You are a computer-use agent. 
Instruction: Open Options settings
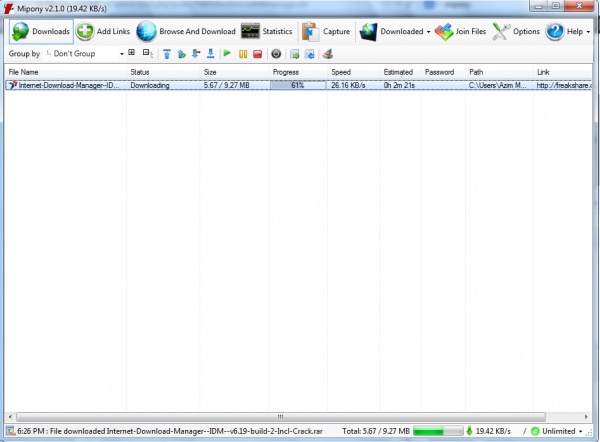point(516,31)
